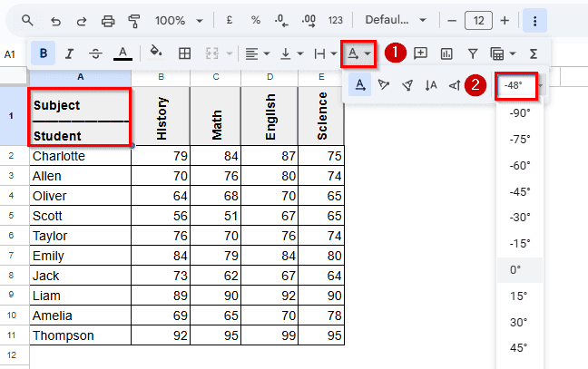Open the text color picker
The width and height of the screenshot is (588, 369).
pyautogui.click(x=124, y=53)
